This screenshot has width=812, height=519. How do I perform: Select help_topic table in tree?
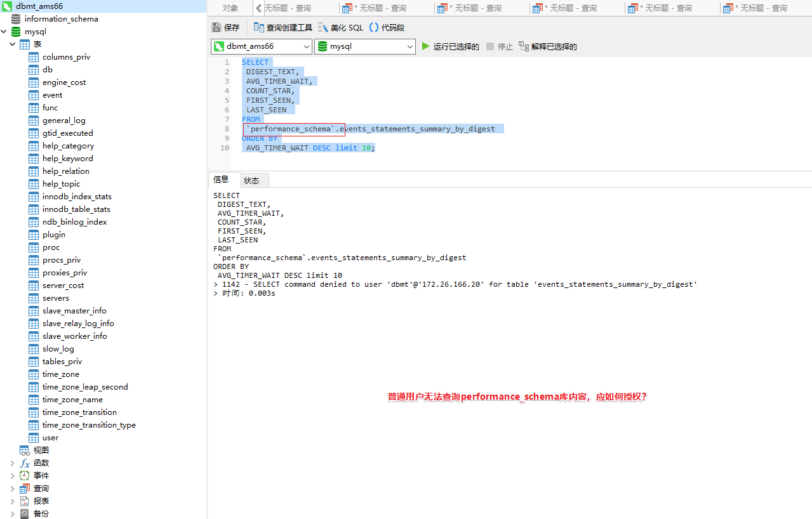coord(61,184)
